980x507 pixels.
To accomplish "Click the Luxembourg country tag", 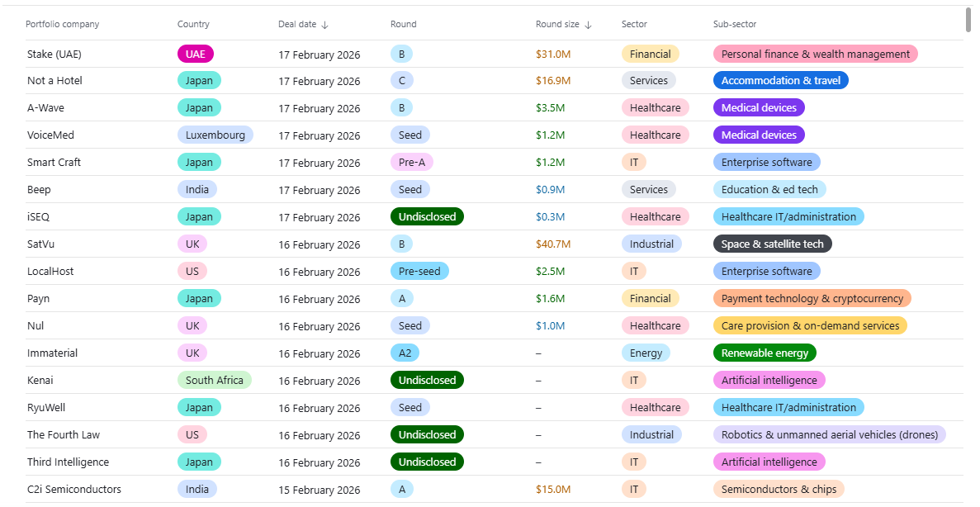I will point(215,135).
